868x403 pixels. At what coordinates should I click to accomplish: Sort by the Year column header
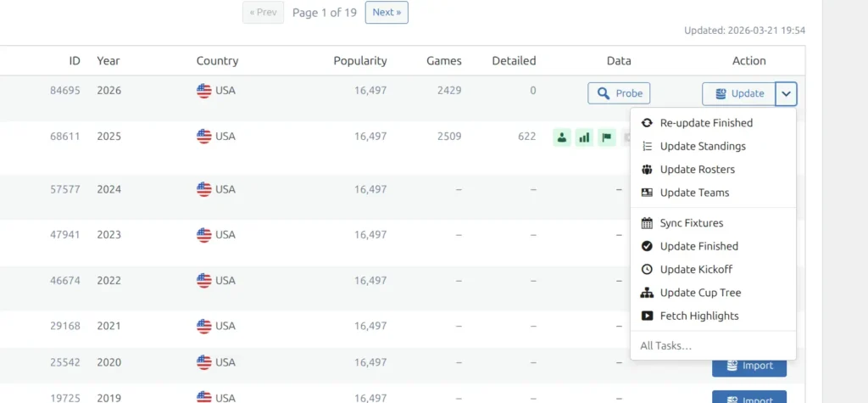[x=108, y=61]
